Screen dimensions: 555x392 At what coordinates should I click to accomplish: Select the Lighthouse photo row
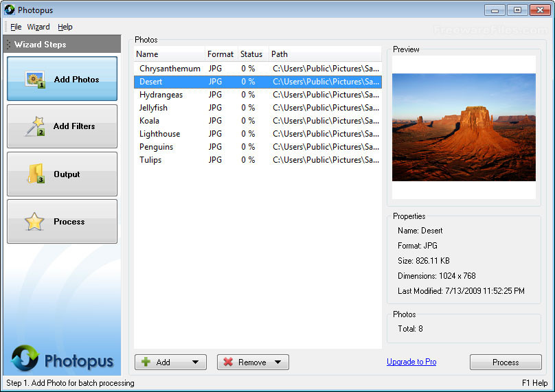click(258, 134)
